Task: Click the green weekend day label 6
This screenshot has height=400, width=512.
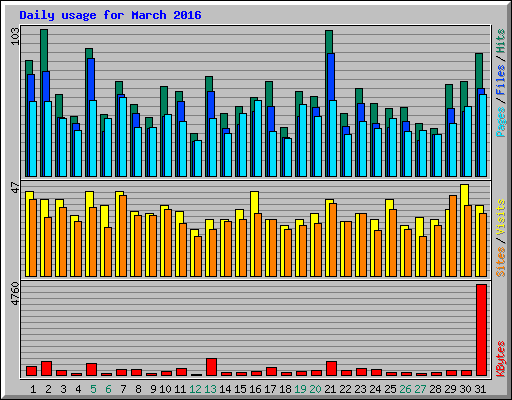Action: 108,389
